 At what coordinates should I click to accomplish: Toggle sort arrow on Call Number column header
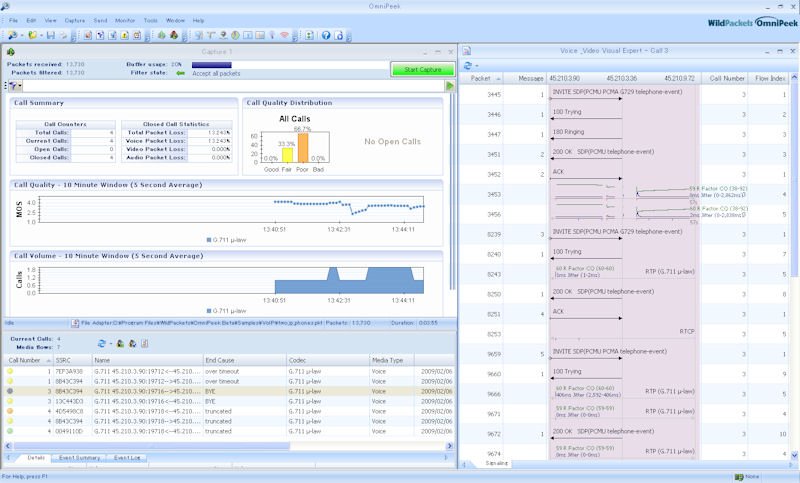click(x=49, y=360)
